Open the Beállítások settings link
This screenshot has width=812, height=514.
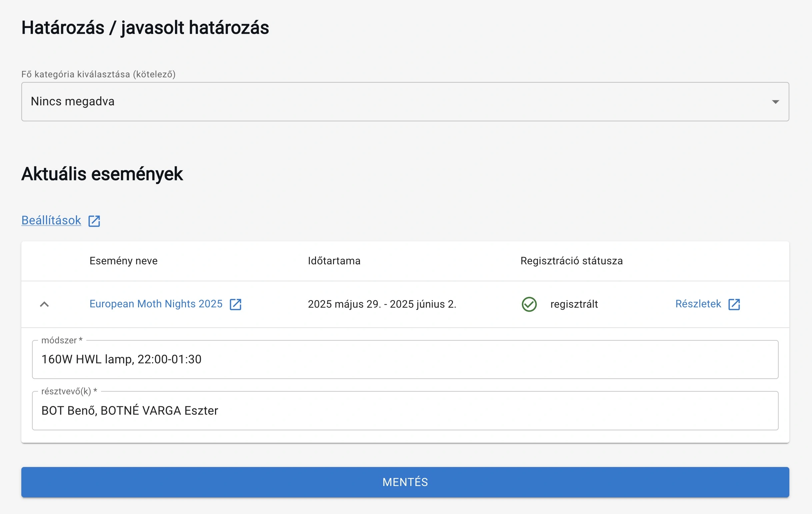[x=51, y=220]
